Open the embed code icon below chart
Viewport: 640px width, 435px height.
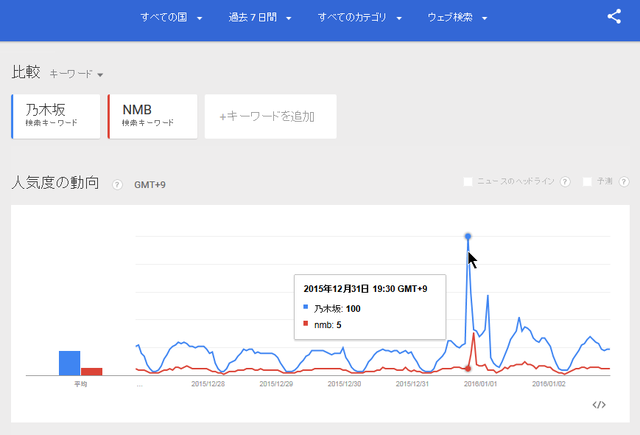[x=599, y=404]
